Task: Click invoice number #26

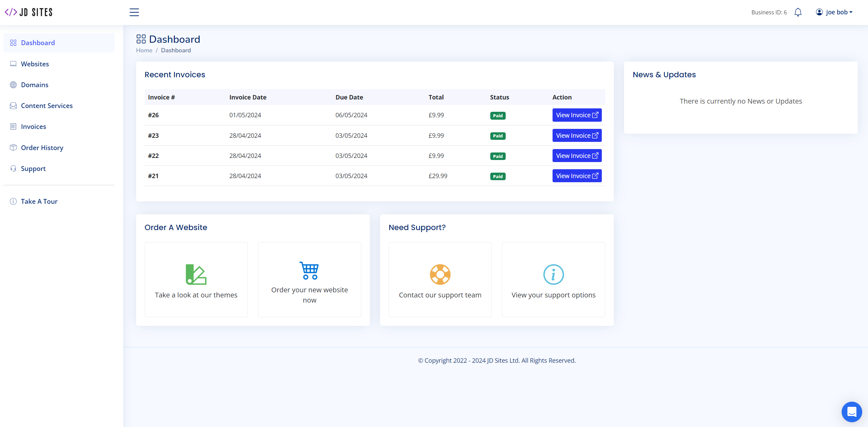Action: [153, 115]
